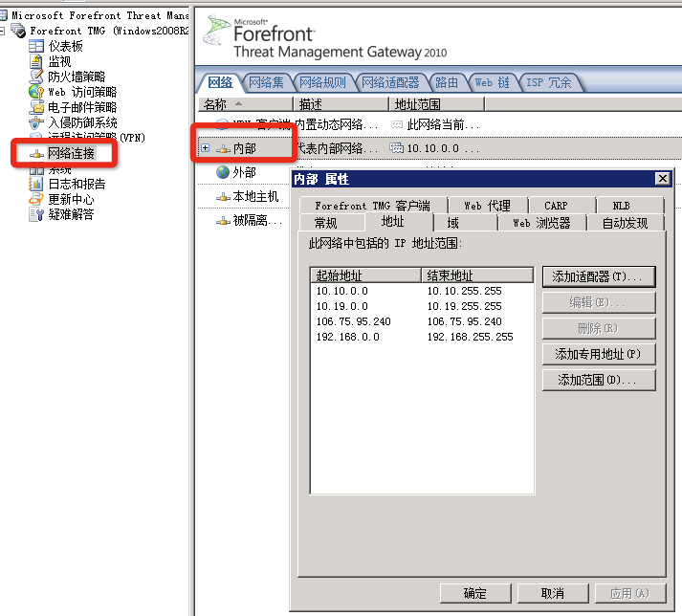
Task: Click the 编辑(E) button
Action: [599, 302]
